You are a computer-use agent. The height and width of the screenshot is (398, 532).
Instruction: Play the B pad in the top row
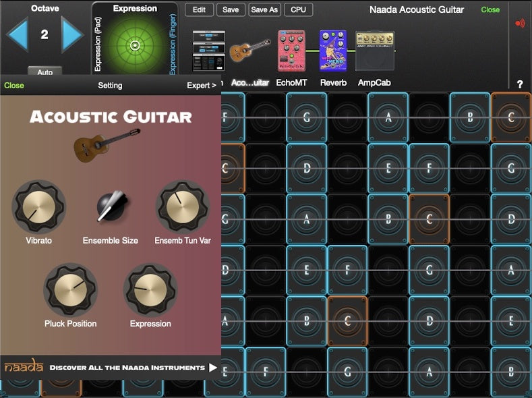coord(470,117)
